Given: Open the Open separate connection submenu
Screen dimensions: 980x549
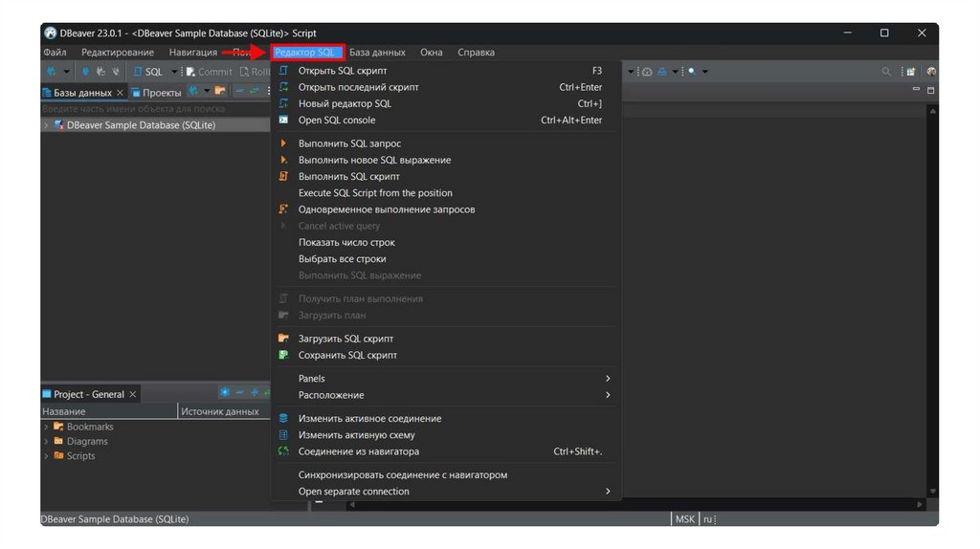Looking at the screenshot, I should coord(446,491).
